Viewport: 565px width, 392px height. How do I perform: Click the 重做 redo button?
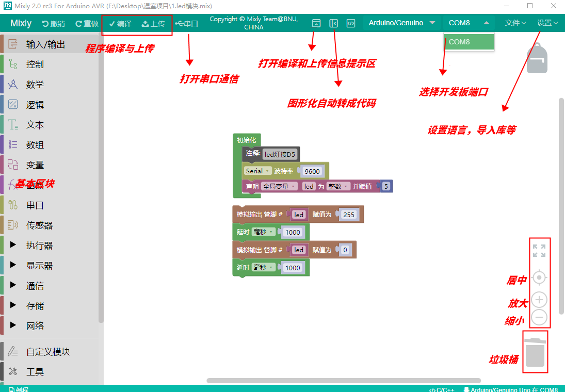(x=87, y=23)
